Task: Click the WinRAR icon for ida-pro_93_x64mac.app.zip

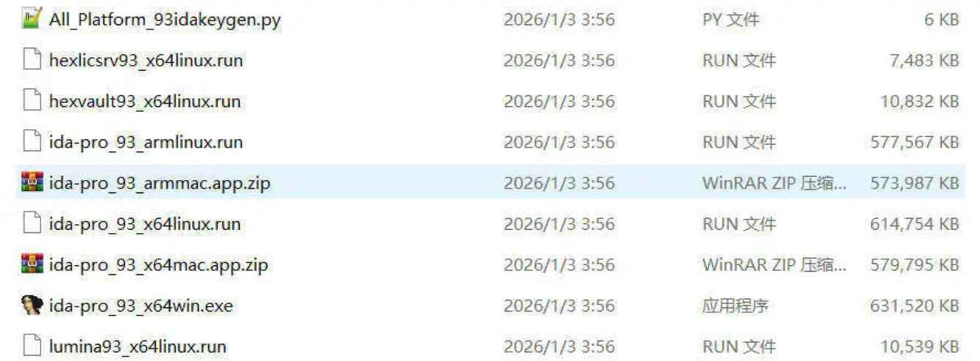Action: tap(32, 264)
